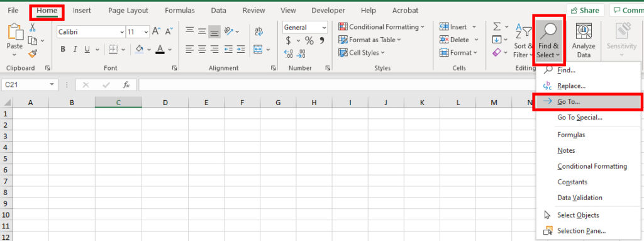Click Increase Decimal icon
This screenshot has height=241, width=644.
289,53
